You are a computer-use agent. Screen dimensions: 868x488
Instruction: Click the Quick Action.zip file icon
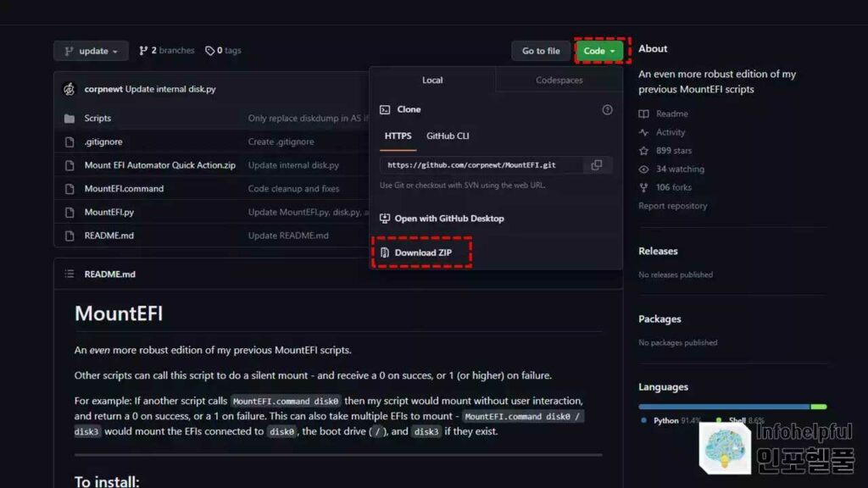[70, 165]
